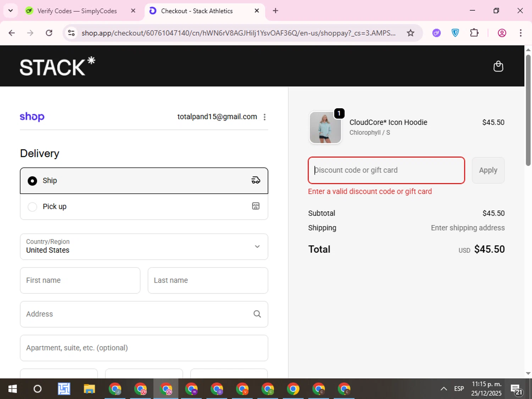532x399 pixels.
Task: Open account options menu beside email
Action: tap(265, 117)
